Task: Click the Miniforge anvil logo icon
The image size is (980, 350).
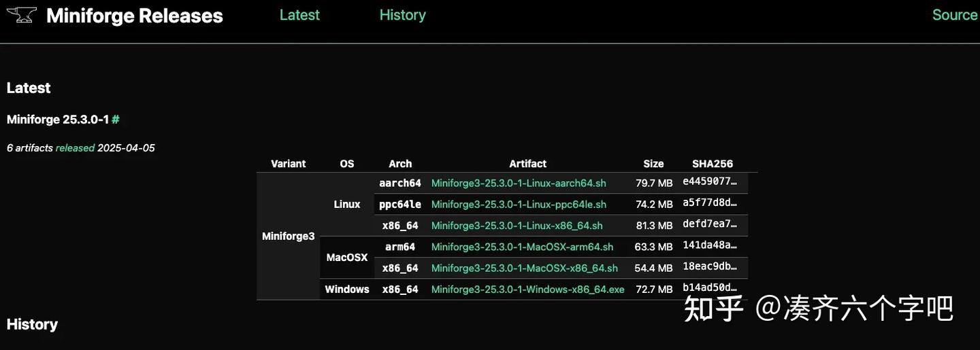Action: pos(21,15)
